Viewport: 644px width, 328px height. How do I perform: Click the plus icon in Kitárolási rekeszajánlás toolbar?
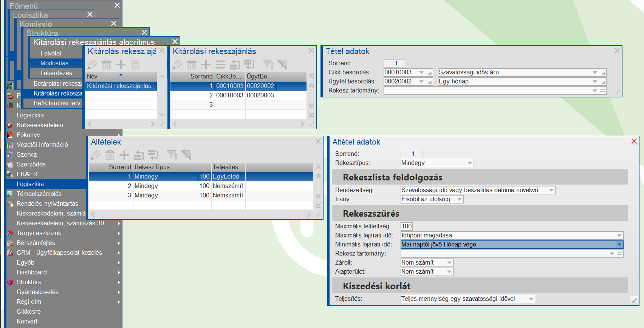(206, 65)
